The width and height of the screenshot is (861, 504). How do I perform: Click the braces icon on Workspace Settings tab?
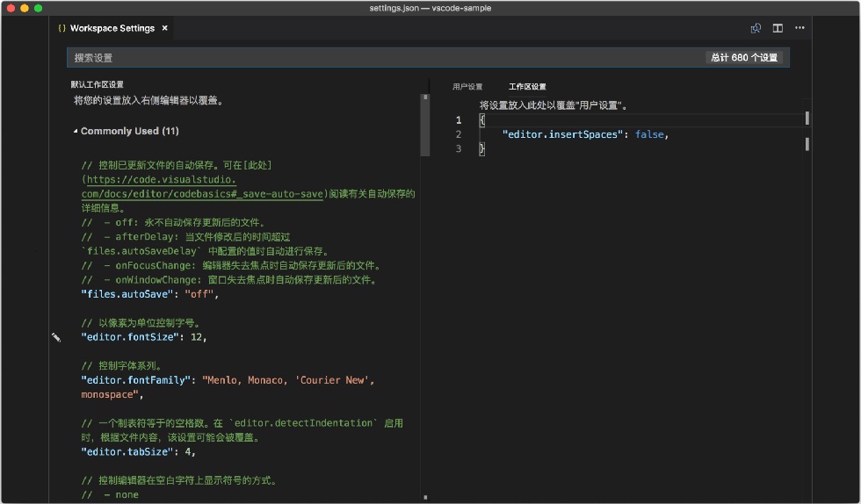point(62,28)
